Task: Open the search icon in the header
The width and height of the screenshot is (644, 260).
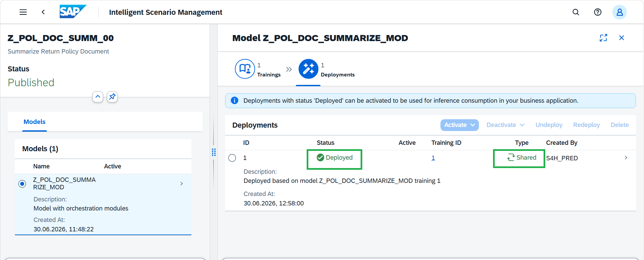Action: (x=576, y=12)
